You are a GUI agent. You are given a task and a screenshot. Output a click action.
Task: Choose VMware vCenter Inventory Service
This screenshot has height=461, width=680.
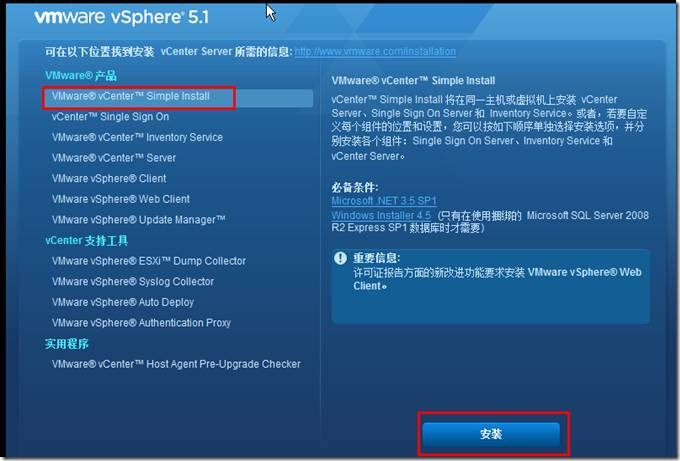pyautogui.click(x=137, y=137)
